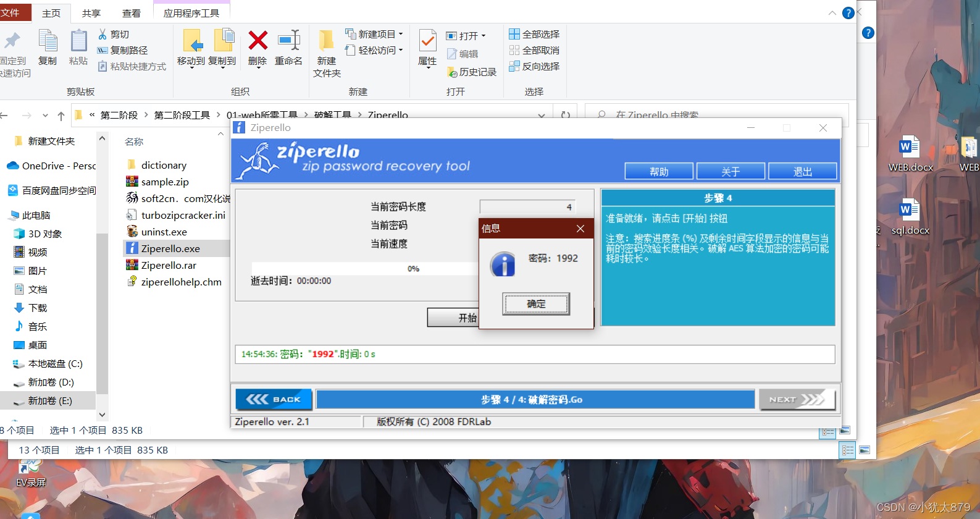Viewport: 980px width, 519px height.
Task: Click the red Delete (删除) icon
Action: (x=258, y=41)
